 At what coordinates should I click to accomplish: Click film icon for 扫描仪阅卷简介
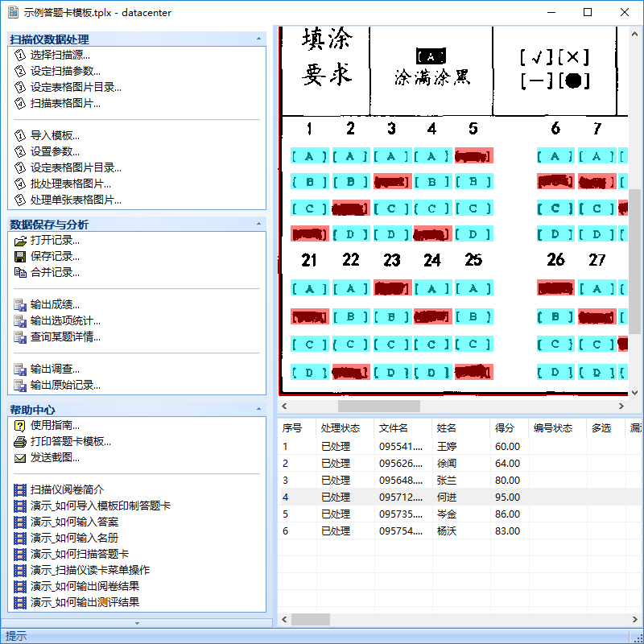19,489
